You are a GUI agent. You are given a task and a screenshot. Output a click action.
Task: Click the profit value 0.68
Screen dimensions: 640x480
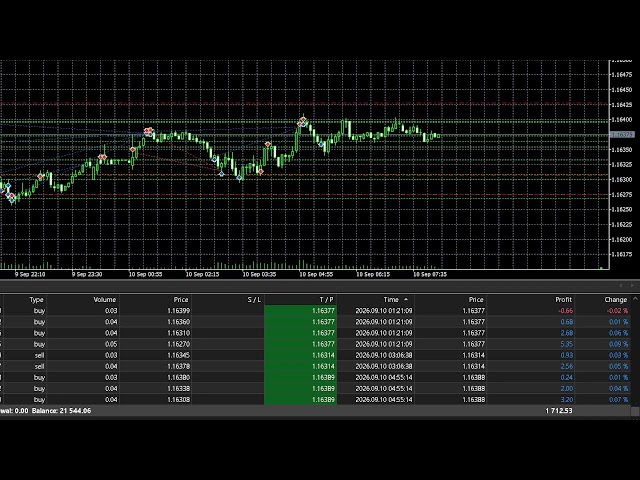(x=567, y=322)
